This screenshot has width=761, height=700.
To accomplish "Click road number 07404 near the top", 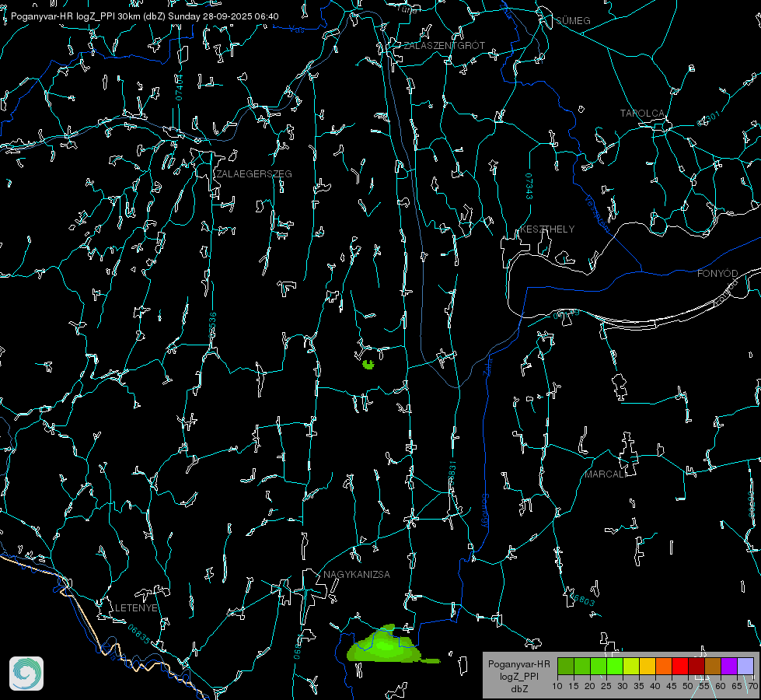I will [180, 87].
